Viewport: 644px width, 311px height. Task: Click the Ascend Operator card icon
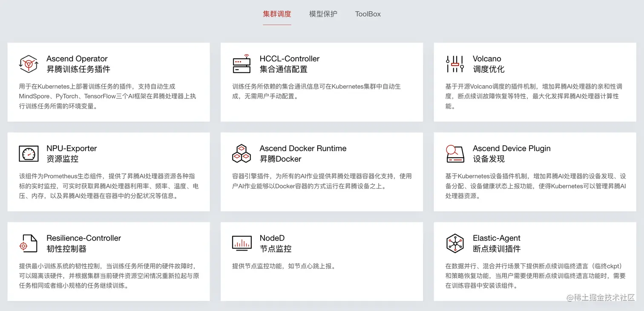click(x=29, y=64)
